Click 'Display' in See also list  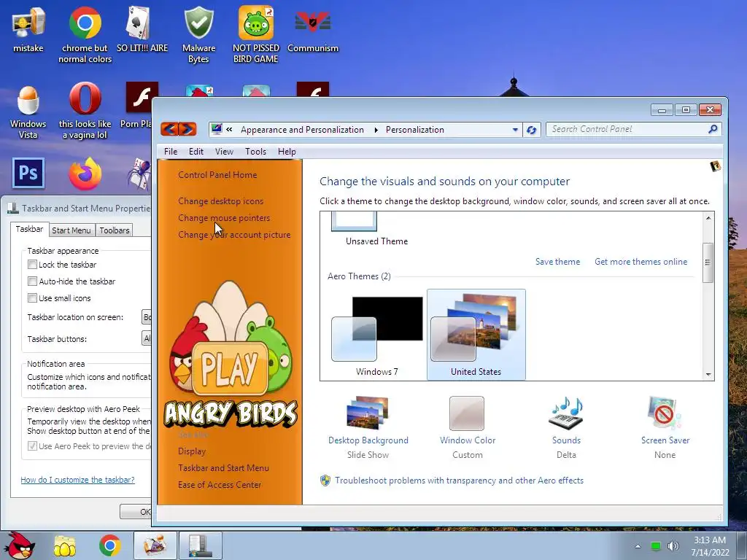[192, 451]
